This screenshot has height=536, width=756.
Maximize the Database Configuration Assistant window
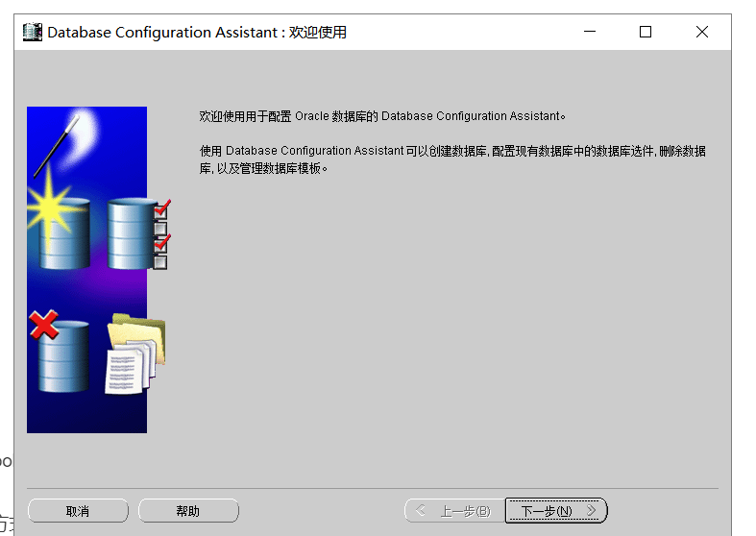pyautogui.click(x=646, y=32)
